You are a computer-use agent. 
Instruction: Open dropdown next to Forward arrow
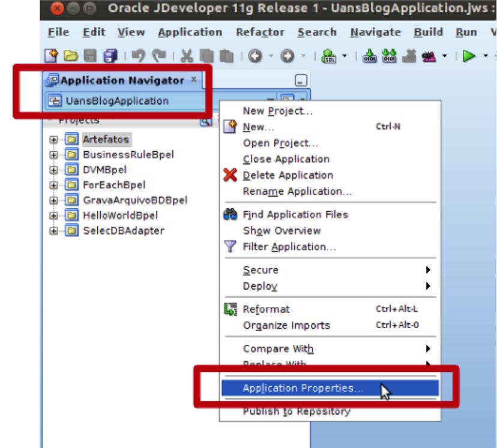pyautogui.click(x=303, y=56)
